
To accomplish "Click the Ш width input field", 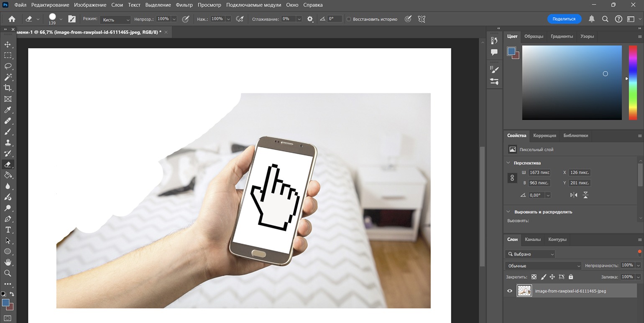I will coord(539,173).
